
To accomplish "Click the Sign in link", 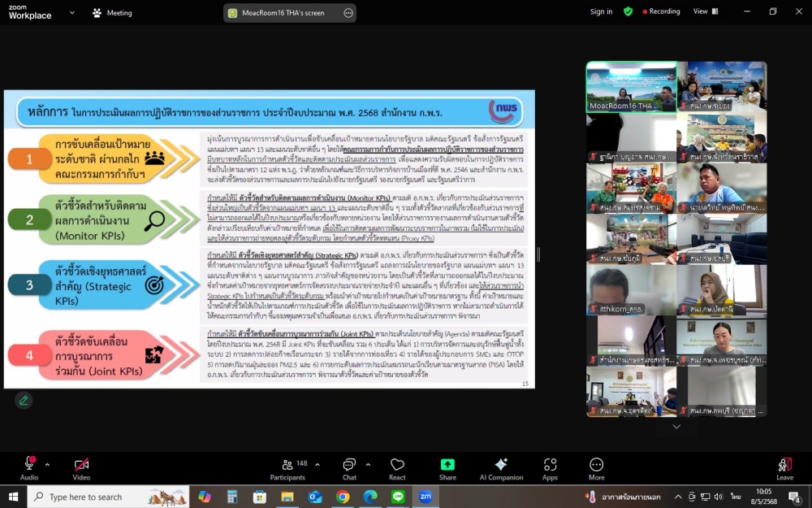I will point(601,12).
